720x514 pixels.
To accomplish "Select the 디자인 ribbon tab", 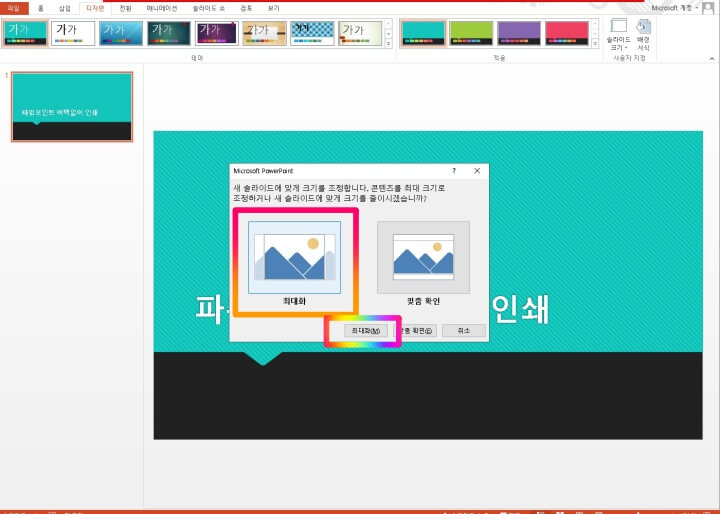I will pos(96,8).
